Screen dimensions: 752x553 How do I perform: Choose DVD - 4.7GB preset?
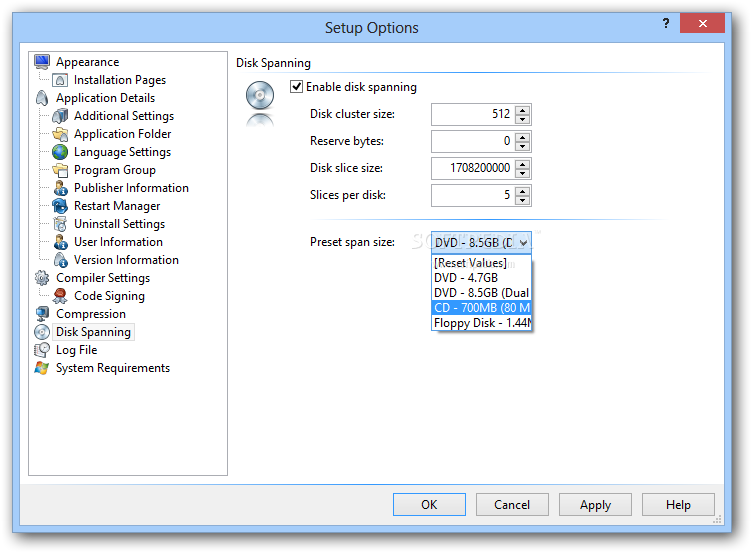(x=482, y=278)
